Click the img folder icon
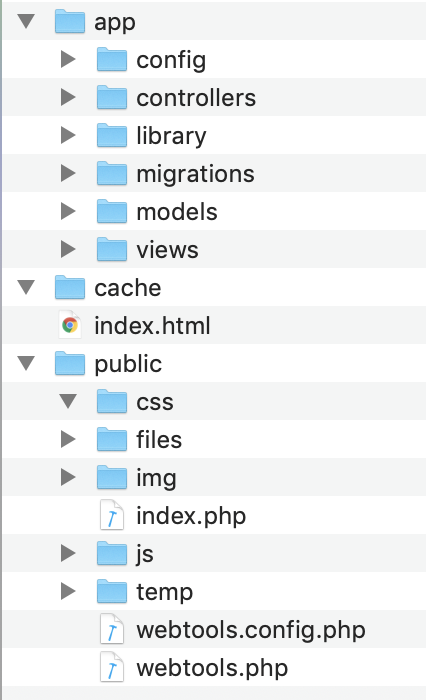This screenshot has width=426, height=700. 112,477
